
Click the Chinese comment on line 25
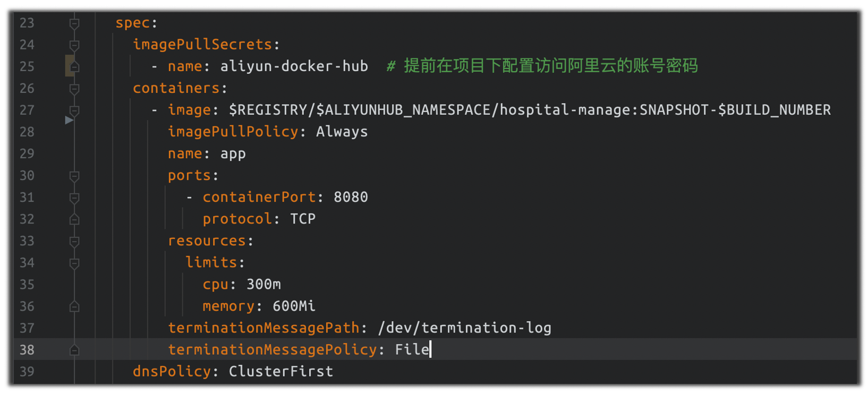point(550,66)
